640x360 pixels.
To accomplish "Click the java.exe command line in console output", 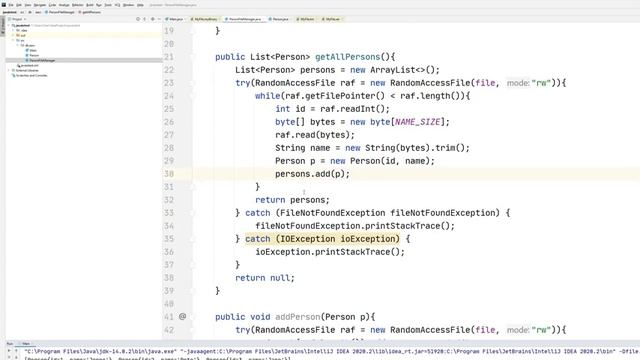I will [331, 351].
